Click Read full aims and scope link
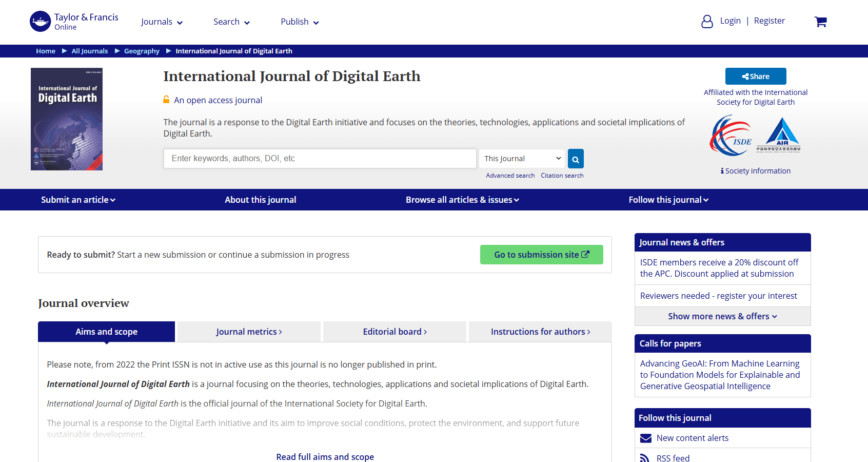This screenshot has width=868, height=462. [325, 457]
